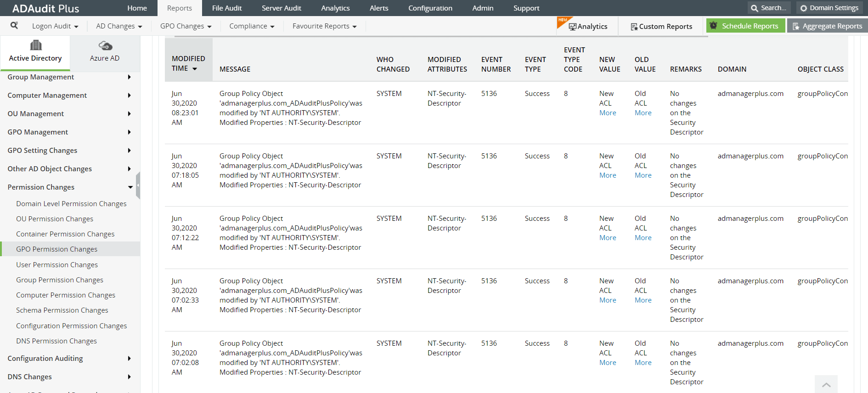868x393 pixels.
Task: Open Custom Reports via its icon
Action: 634,27
